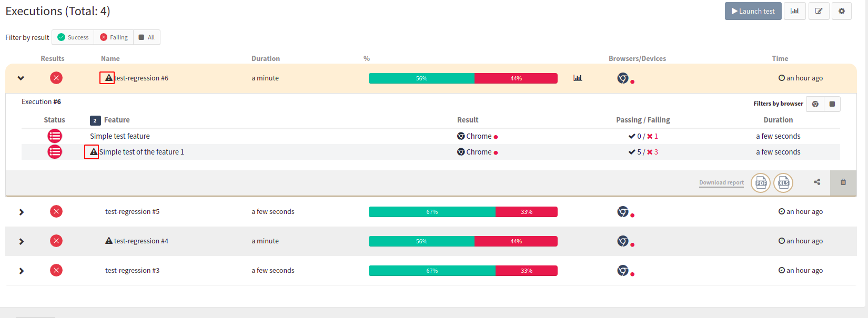Click the share icon for execution #6

coord(817,182)
